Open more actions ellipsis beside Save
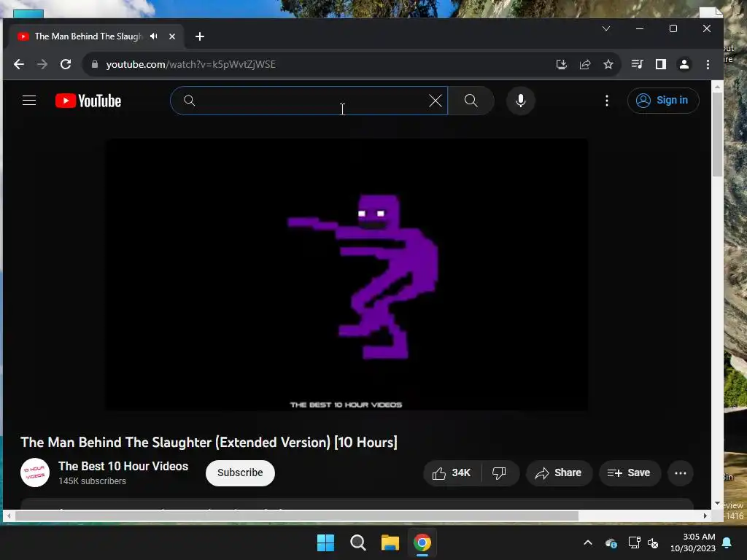The image size is (747, 560). (x=681, y=472)
